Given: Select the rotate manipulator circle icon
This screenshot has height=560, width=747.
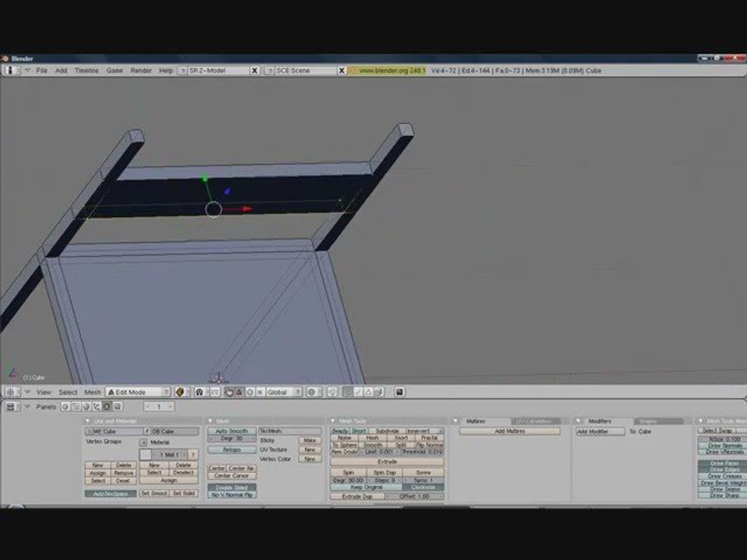Looking at the screenshot, I should click(250, 392).
